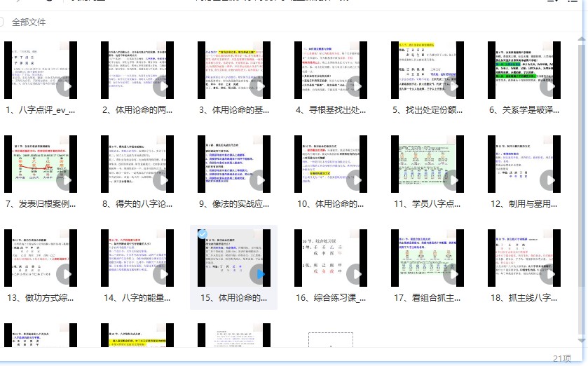The height and width of the screenshot is (366, 588).
Task: Select file name 9、像法的实战应...
Action: [234, 203]
